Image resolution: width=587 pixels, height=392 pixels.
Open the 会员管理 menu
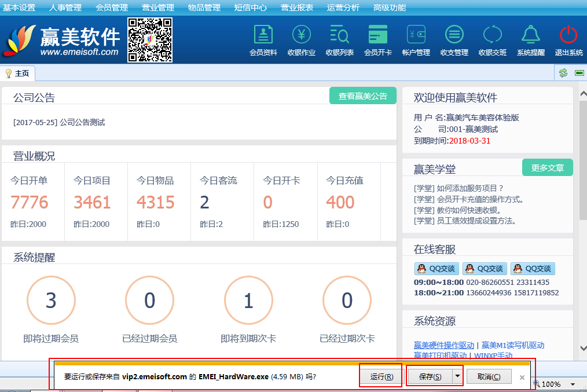pyautogui.click(x=112, y=8)
